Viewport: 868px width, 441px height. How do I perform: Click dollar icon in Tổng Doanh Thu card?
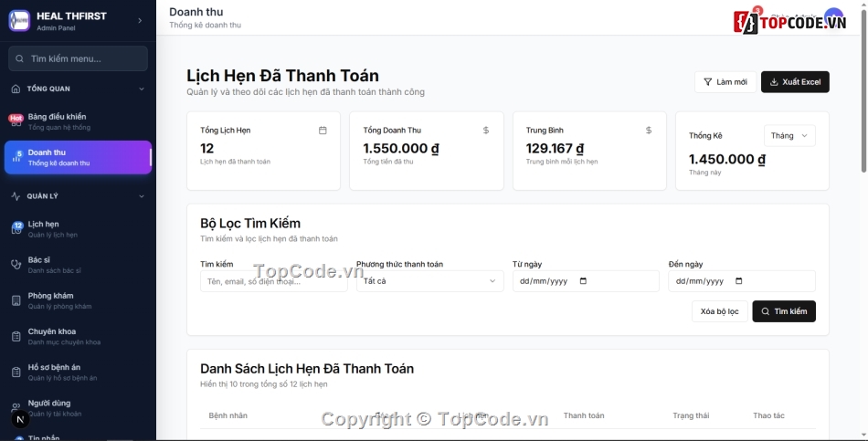point(486,131)
